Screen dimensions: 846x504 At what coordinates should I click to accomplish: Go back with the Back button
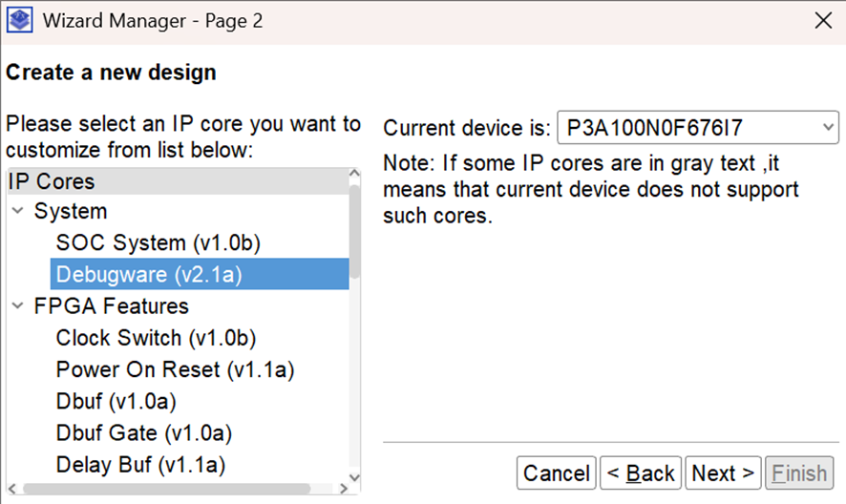(x=641, y=473)
